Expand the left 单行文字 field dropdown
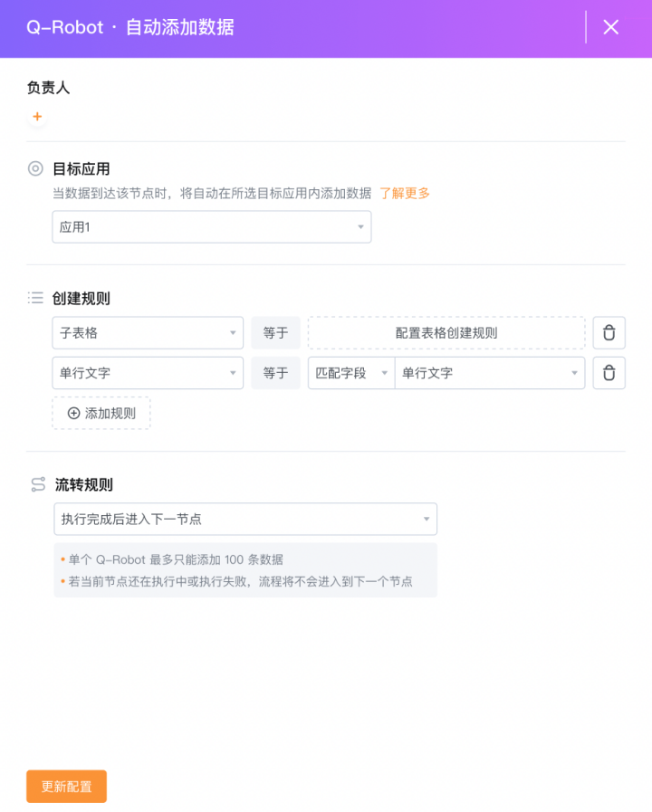The height and width of the screenshot is (812, 652). point(148,373)
